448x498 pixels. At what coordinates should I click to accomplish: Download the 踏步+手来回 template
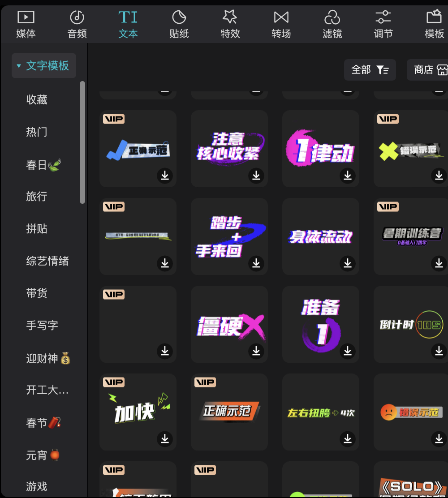click(x=256, y=263)
